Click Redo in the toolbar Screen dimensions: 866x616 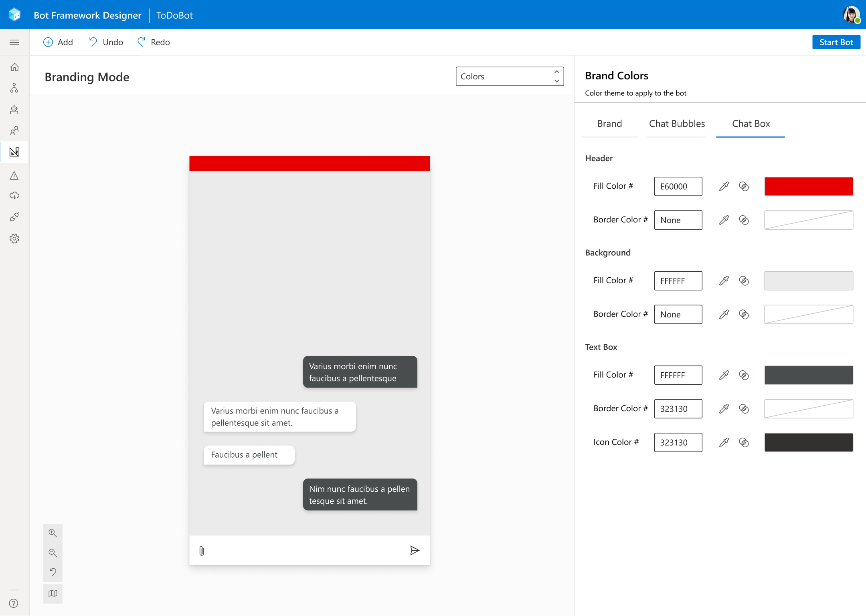(x=154, y=42)
